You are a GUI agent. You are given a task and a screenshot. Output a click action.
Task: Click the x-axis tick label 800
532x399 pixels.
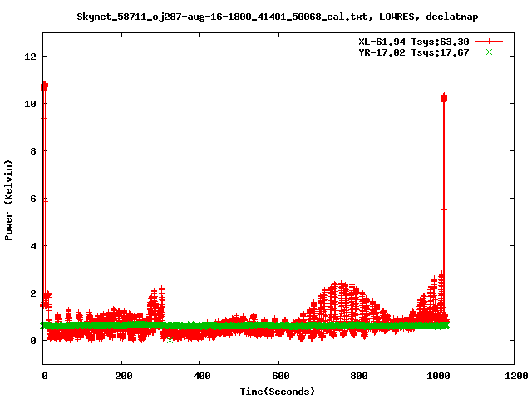click(359, 376)
